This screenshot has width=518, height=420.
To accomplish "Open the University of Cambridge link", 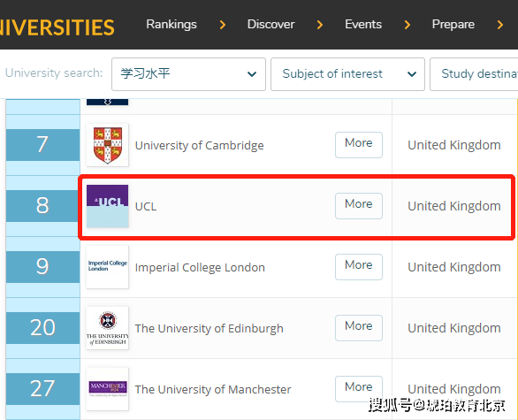I will [200, 145].
